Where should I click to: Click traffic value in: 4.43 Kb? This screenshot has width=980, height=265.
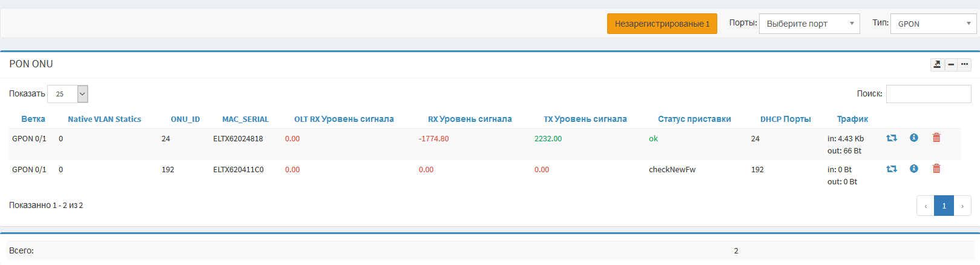point(846,139)
